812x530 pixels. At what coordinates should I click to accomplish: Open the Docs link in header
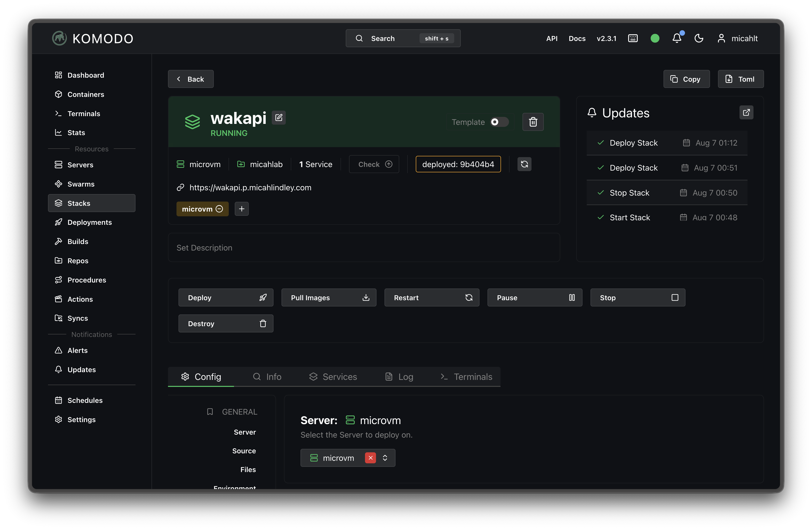pos(577,38)
